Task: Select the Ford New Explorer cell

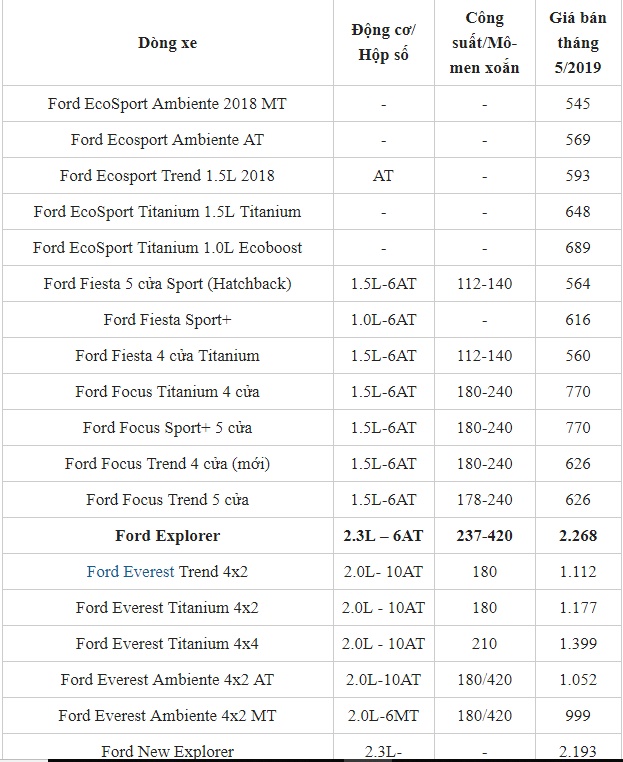Action: (x=167, y=751)
